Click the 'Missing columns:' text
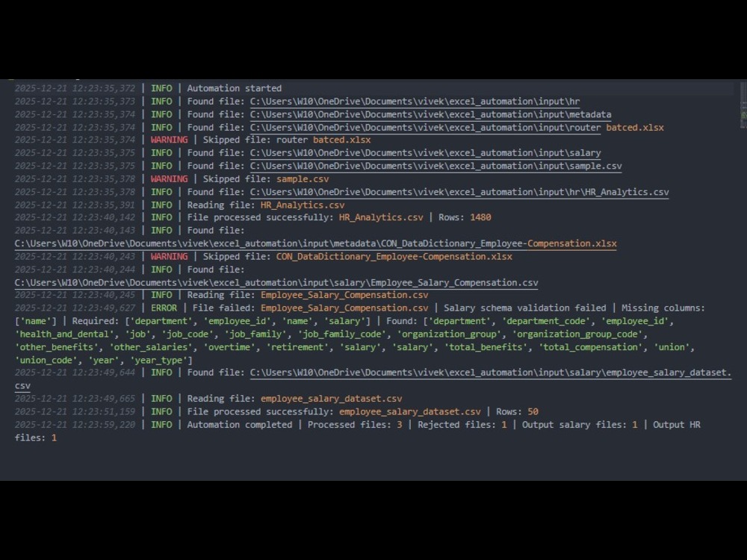 (x=663, y=308)
